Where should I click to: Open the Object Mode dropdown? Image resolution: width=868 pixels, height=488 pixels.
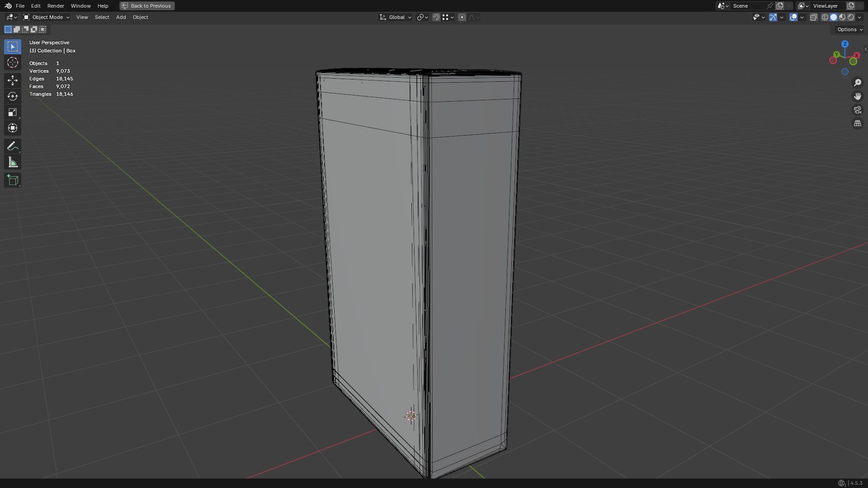(x=46, y=17)
